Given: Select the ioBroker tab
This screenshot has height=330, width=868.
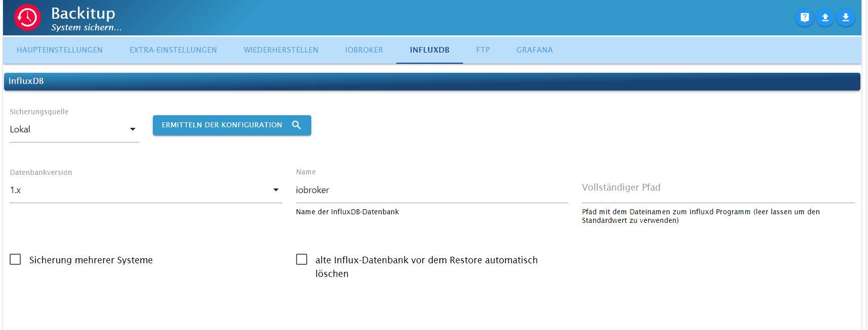Looking at the screenshot, I should click(x=364, y=50).
